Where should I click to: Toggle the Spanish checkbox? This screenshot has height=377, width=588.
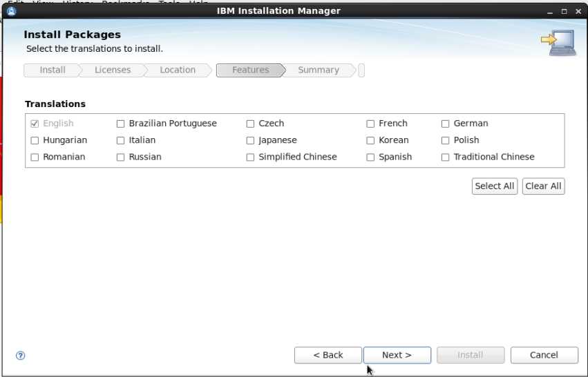coord(370,157)
